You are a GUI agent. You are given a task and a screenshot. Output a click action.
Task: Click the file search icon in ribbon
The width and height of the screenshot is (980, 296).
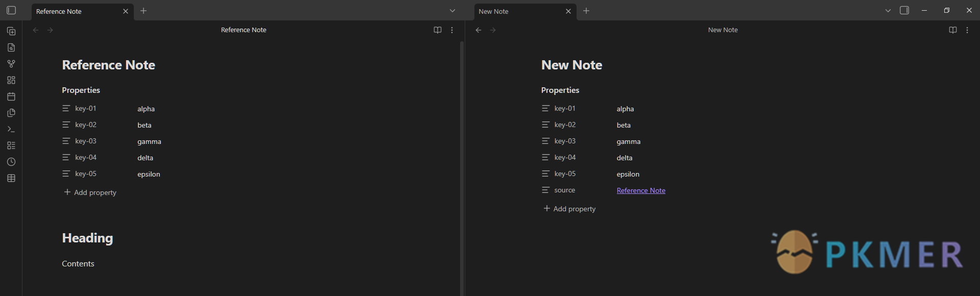point(11,47)
